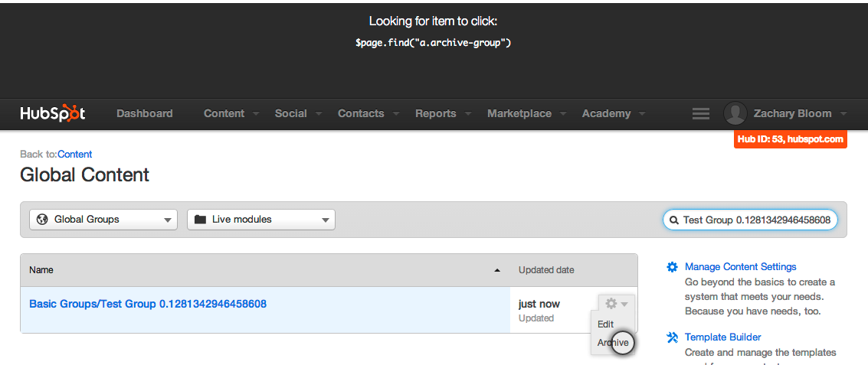The height and width of the screenshot is (365, 868).
Task: Open the Manage Content Settings link
Action: click(741, 267)
